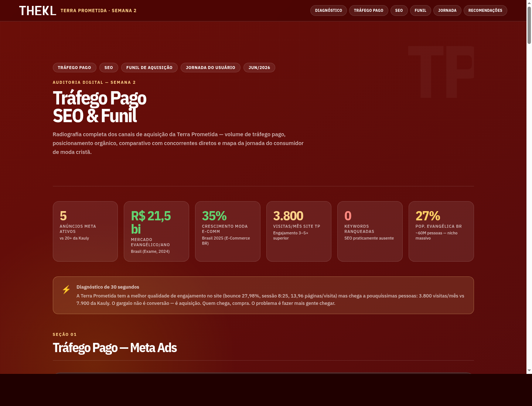Open JORNADA from the top navigation

(x=447, y=10)
